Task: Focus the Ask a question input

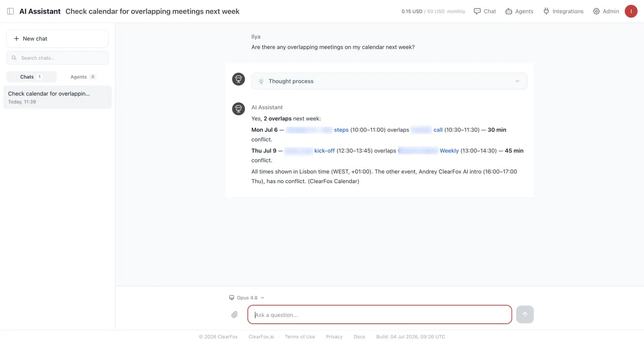Action: 380,315
